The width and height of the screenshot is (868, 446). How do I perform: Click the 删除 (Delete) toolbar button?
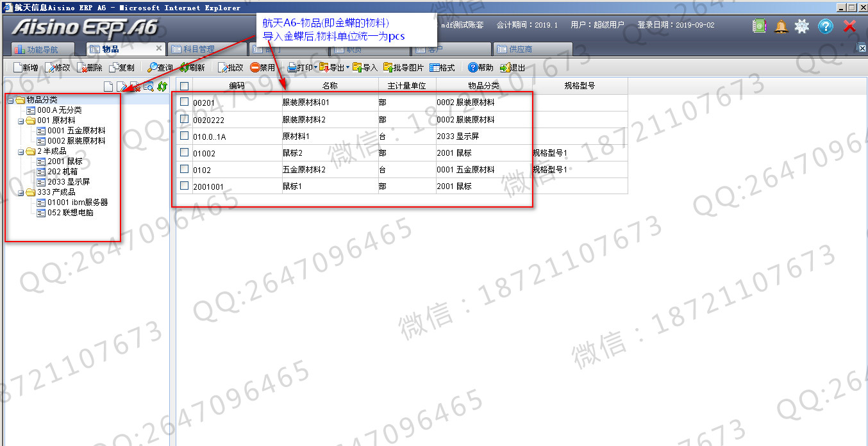click(x=90, y=67)
